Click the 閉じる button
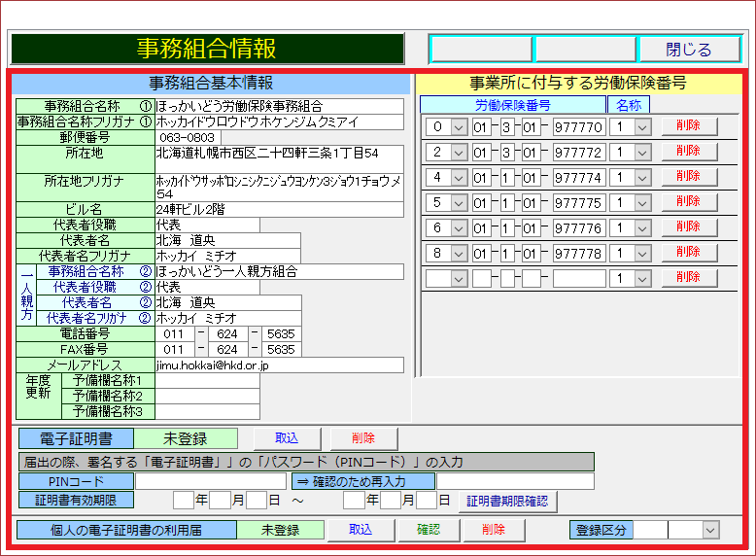The width and height of the screenshot is (756, 556). point(688,50)
